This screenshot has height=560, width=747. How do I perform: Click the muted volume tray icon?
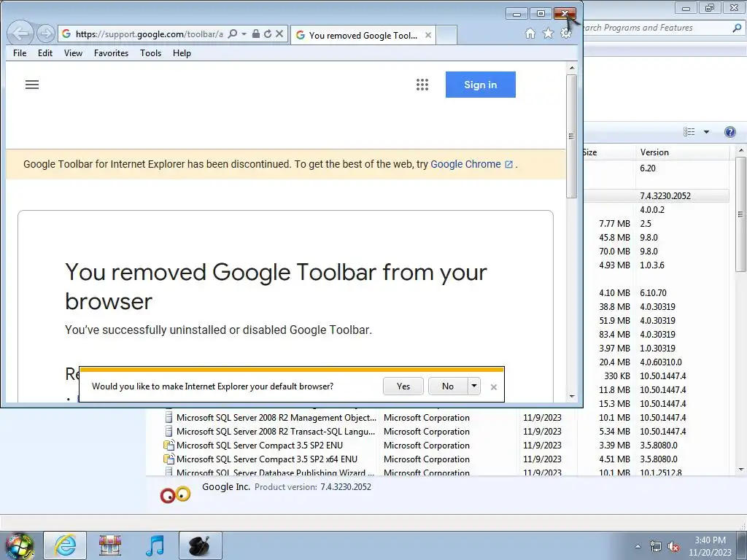point(673,547)
